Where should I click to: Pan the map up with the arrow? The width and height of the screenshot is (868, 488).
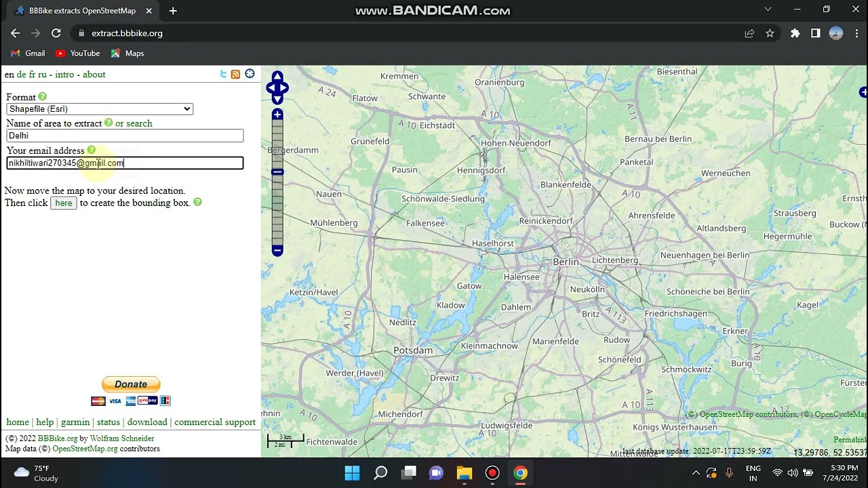pyautogui.click(x=277, y=77)
